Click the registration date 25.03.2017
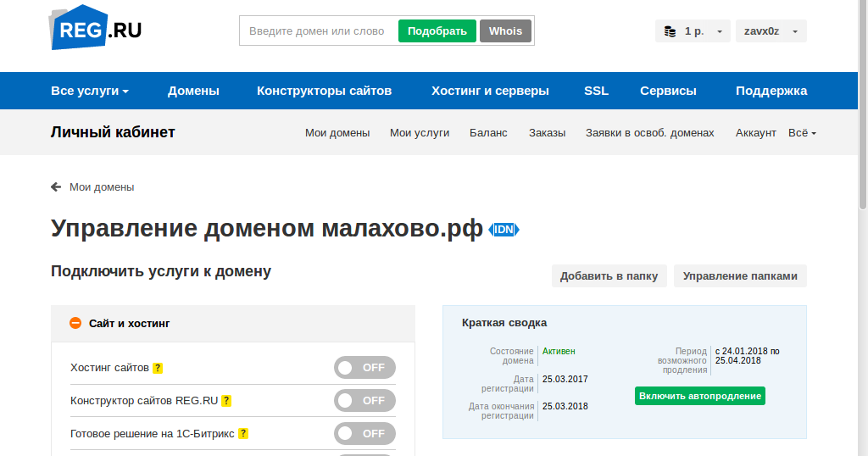This screenshot has width=868, height=456. pos(565,379)
